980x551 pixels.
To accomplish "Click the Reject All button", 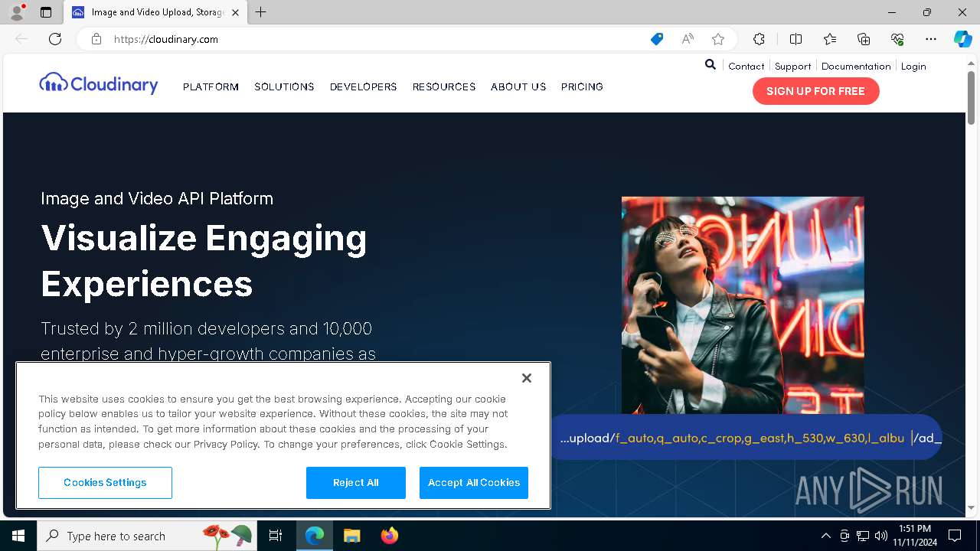I will (356, 483).
